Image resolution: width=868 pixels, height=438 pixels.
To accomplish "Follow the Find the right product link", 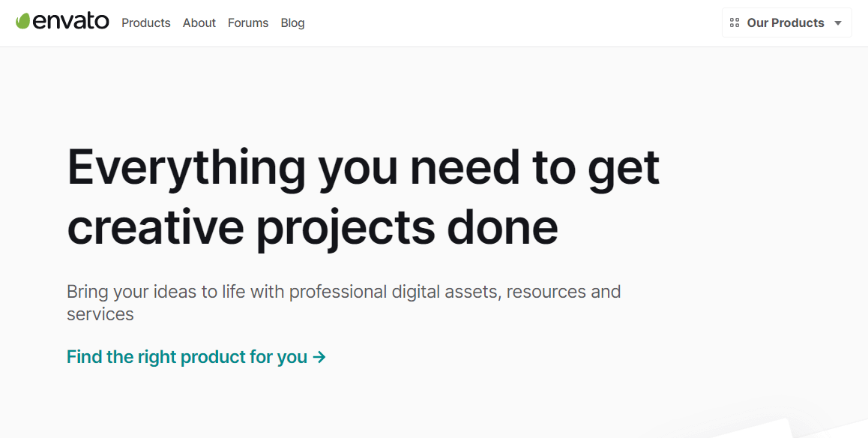I will [x=187, y=357].
